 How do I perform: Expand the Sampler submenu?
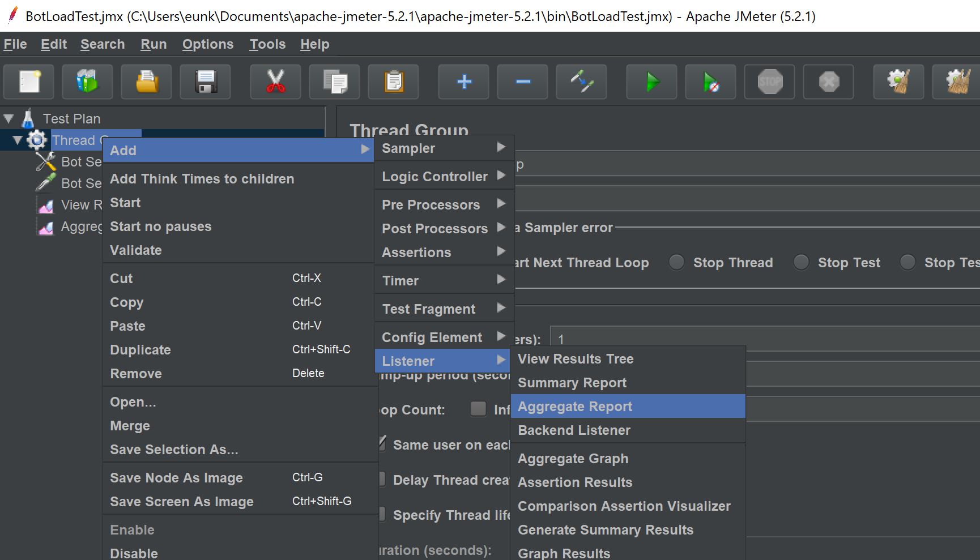(x=445, y=148)
